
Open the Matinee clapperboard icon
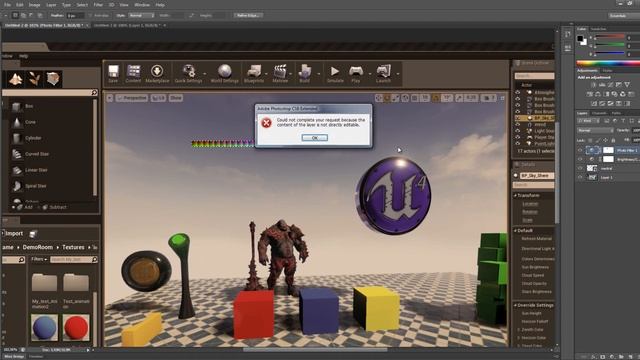[280, 71]
